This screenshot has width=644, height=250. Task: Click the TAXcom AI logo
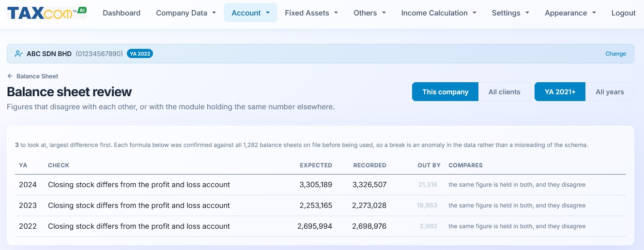pos(47,13)
